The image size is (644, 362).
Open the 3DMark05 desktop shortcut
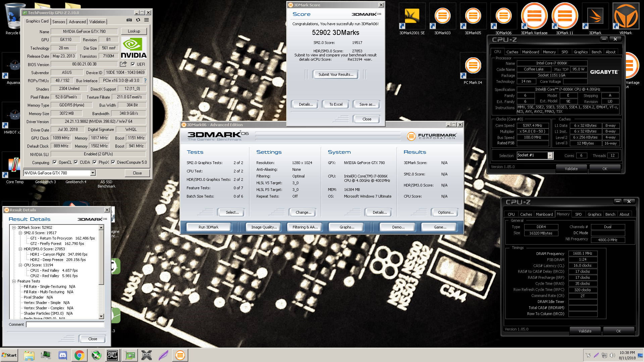tap(473, 19)
